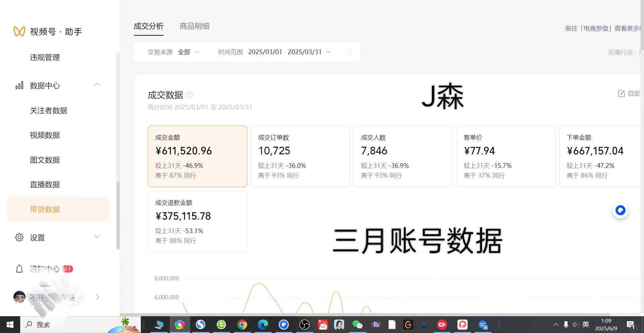
Task: Open the floating customer-service chat bubble
Action: point(620,210)
